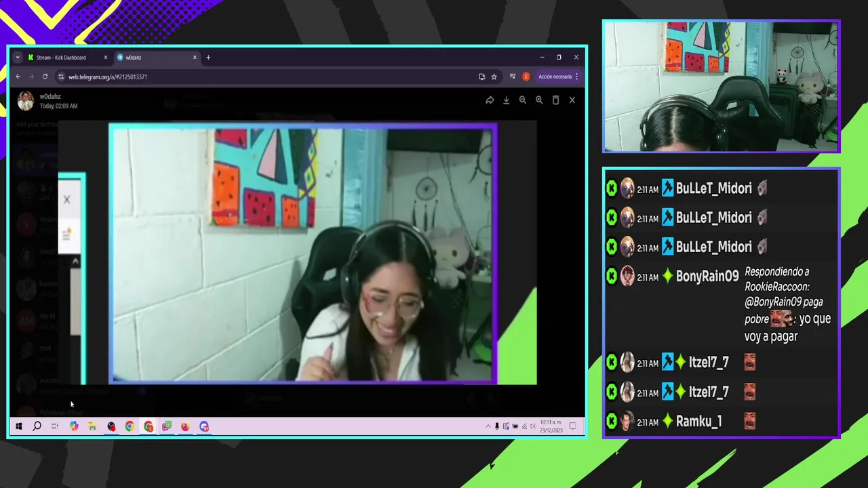Expand the tab search dropdown
The width and height of the screenshot is (868, 488).
[18, 58]
